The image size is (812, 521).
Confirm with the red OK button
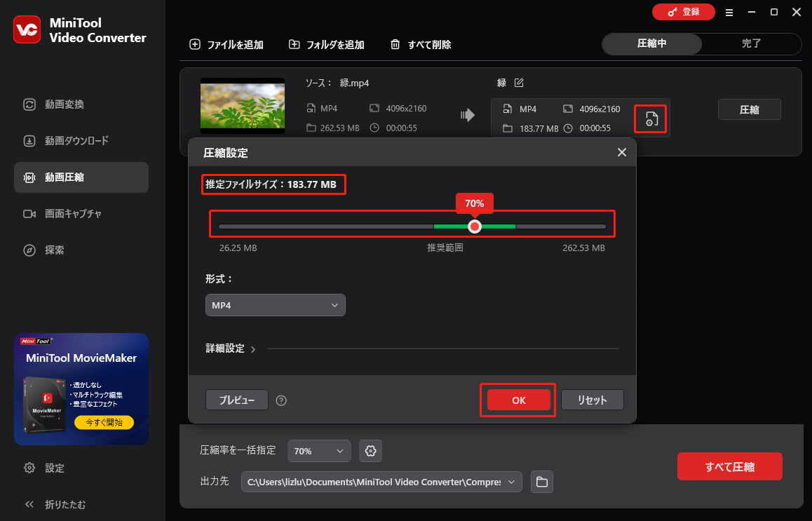[519, 400]
